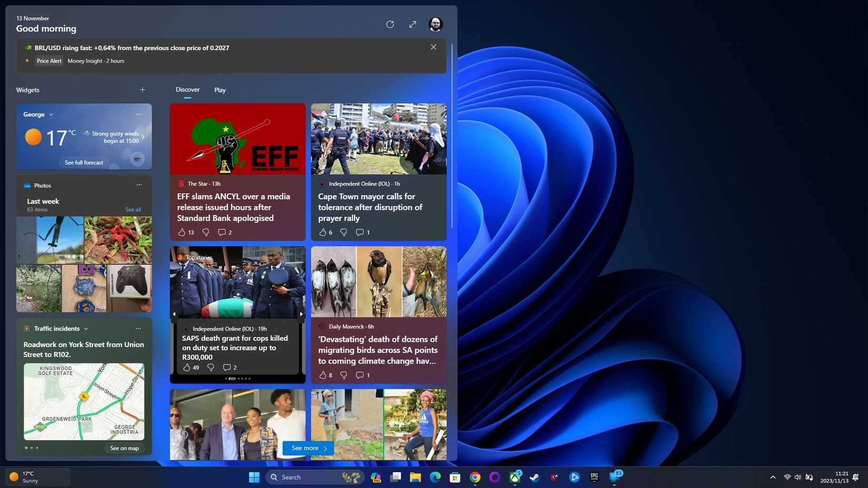This screenshot has height=488, width=868.
Task: Open comments on the SAPS death grant story
Action: tap(227, 367)
